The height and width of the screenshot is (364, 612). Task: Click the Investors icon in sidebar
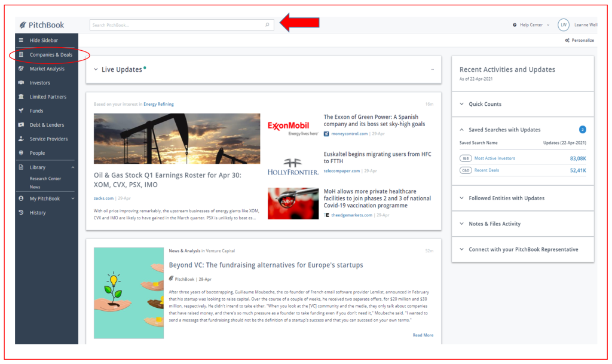(x=21, y=82)
